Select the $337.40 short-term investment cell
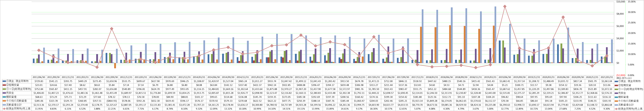Viewport: 644px width, 111px height. (x=243, y=85)
